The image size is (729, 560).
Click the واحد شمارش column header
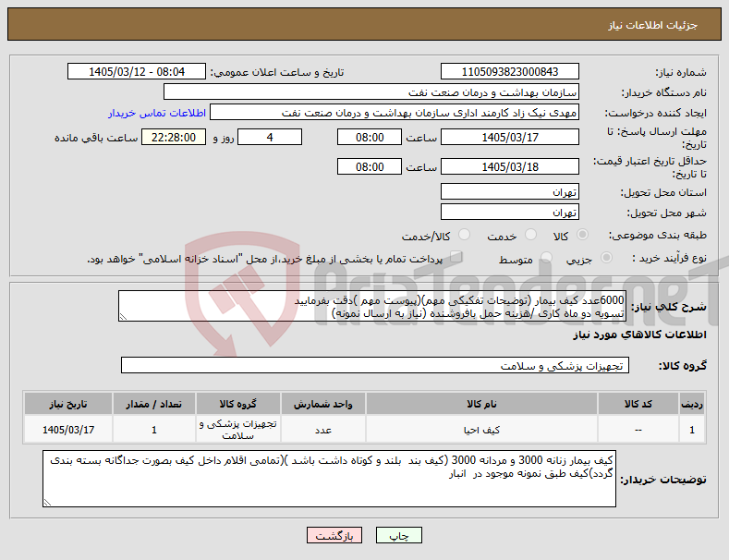pos(322,404)
